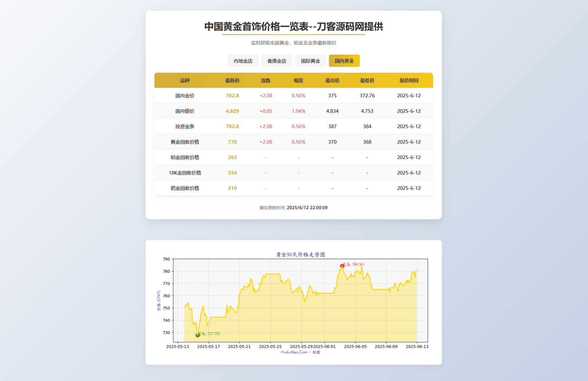Click the 铂金回收价格 price 263
This screenshot has width=588, height=381.
pos(232,157)
